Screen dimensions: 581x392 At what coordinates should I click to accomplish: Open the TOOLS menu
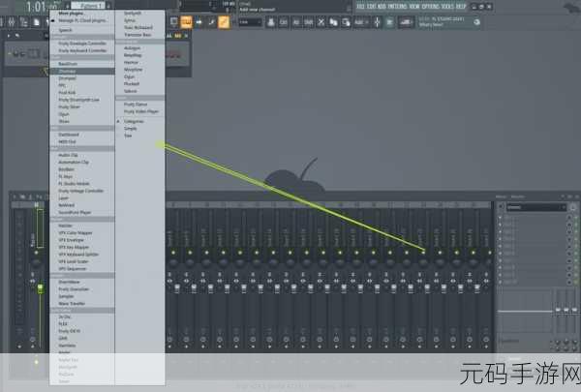pyautogui.click(x=447, y=7)
